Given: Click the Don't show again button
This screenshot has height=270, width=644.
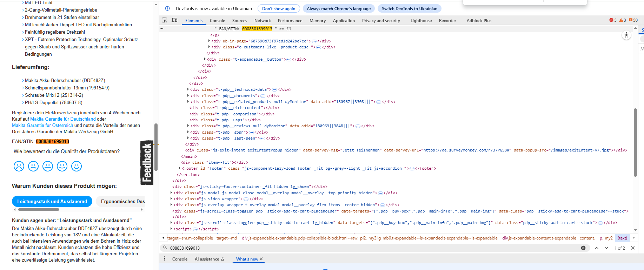Looking at the screenshot, I should (279, 9).
